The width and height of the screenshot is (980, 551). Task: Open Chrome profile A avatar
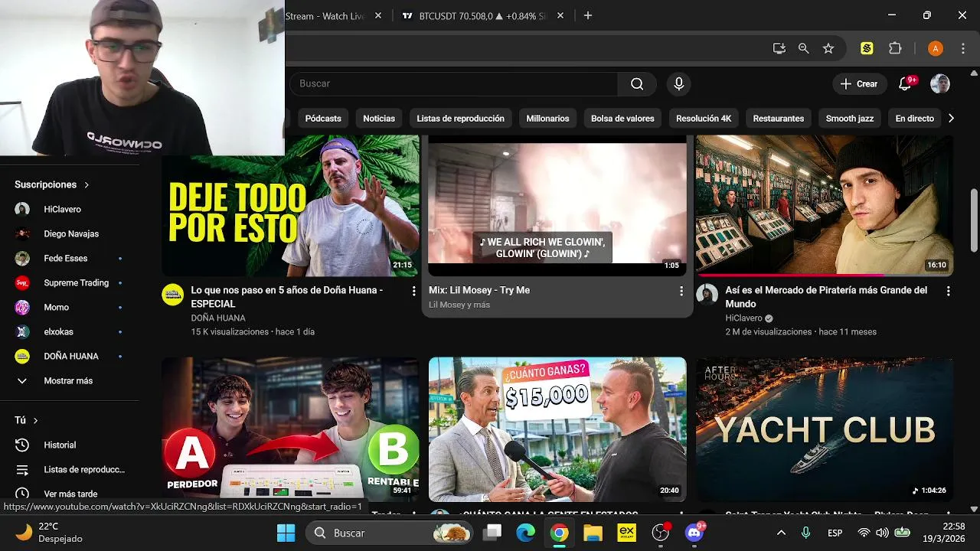coord(935,48)
